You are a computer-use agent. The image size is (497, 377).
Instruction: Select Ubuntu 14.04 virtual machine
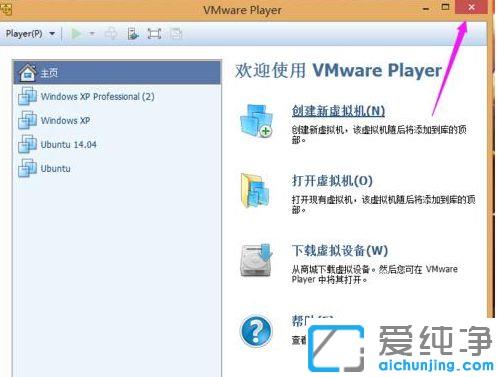click(117, 144)
